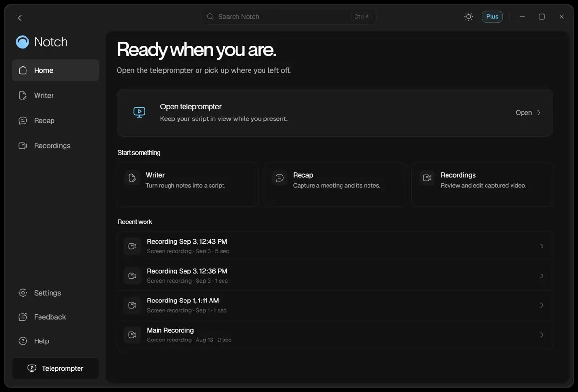Viewport: 578px width, 392px height.
Task: Click camera icon for Sep 3, 12:43 PM recording
Action: (132, 246)
